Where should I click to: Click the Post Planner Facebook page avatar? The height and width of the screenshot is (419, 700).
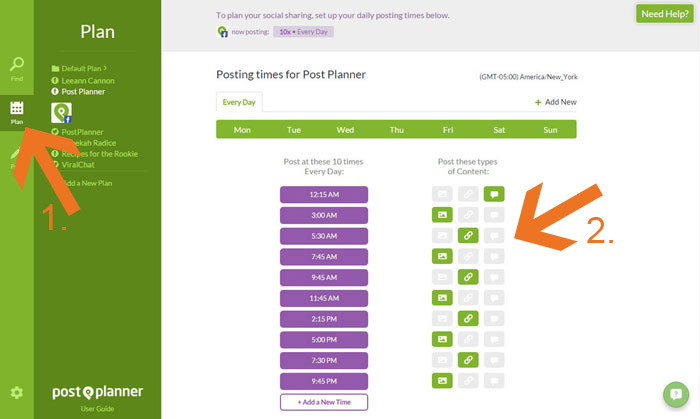(x=62, y=113)
